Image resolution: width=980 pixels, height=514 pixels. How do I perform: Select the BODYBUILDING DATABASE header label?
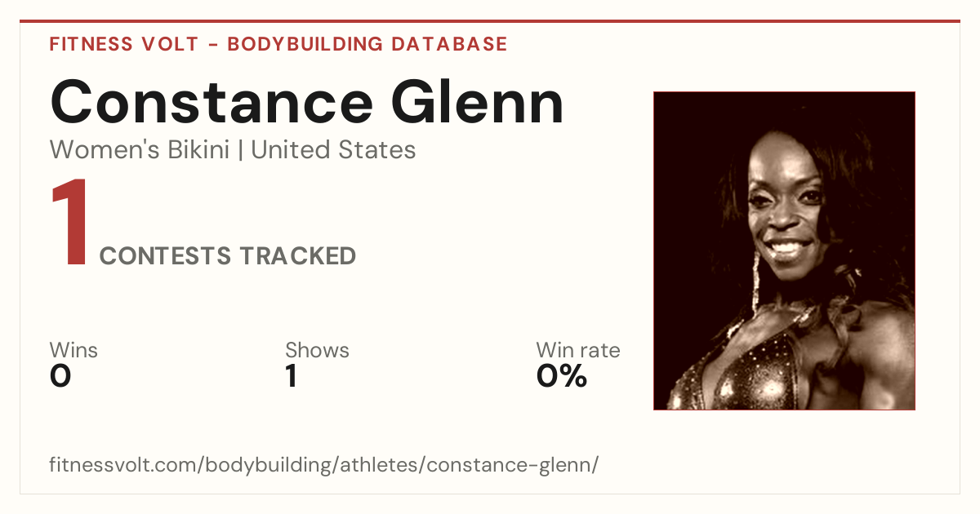coord(367,44)
